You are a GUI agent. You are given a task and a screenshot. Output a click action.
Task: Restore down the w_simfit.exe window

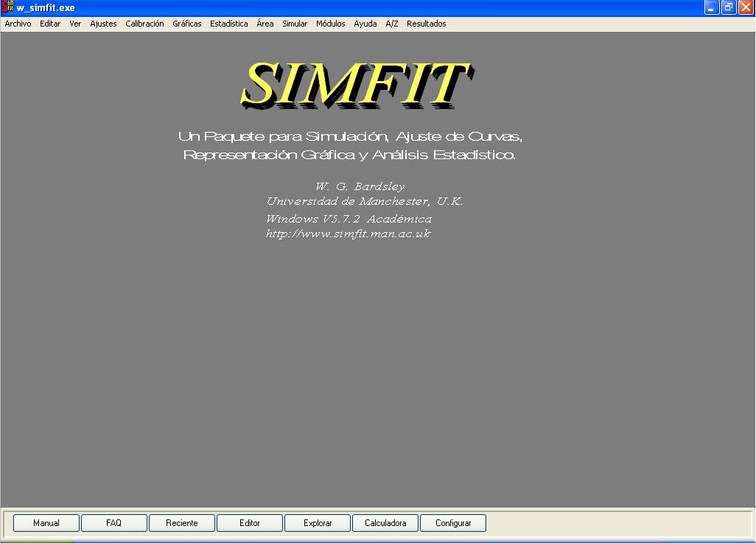729,7
